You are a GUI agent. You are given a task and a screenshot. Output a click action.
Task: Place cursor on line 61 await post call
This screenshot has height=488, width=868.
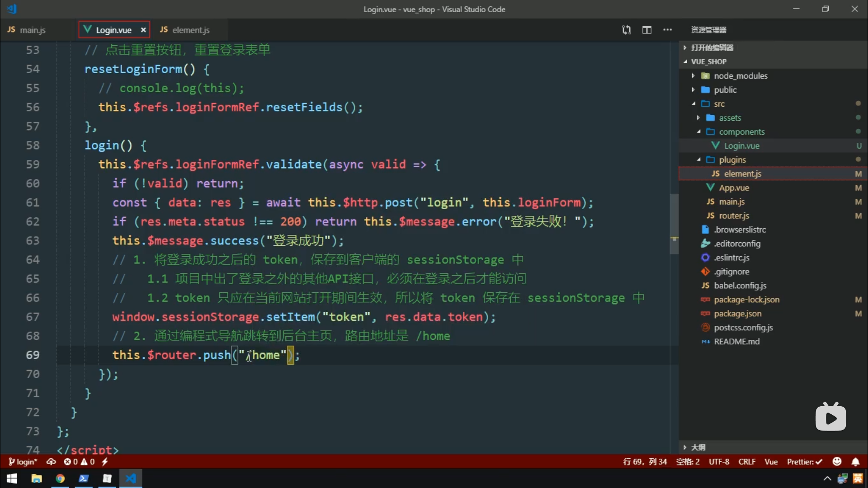[x=353, y=202]
